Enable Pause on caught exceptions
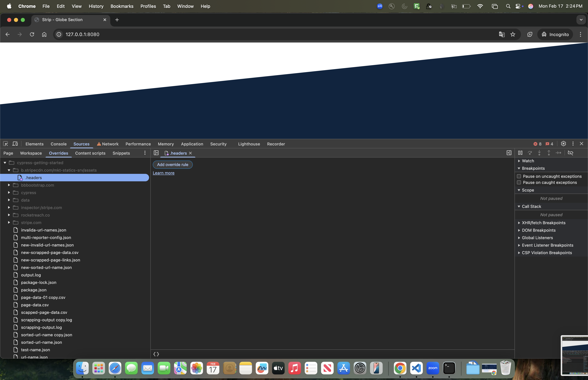Viewport: 588px width, 380px height. (519, 182)
